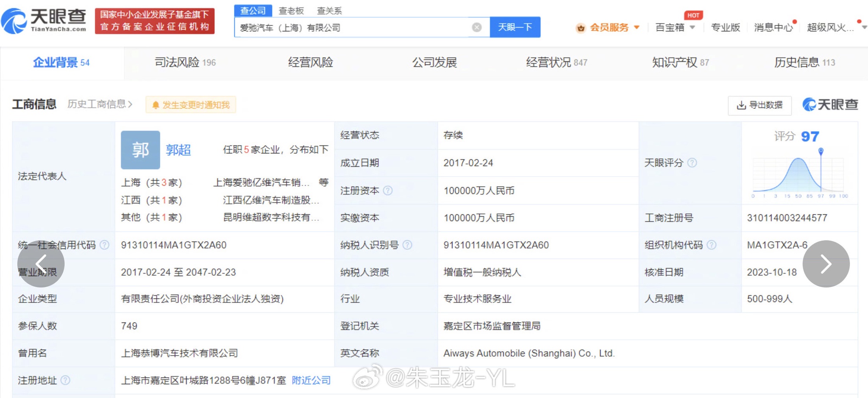The image size is (868, 398).
Task: Click the next arrow carousel button
Action: [826, 264]
